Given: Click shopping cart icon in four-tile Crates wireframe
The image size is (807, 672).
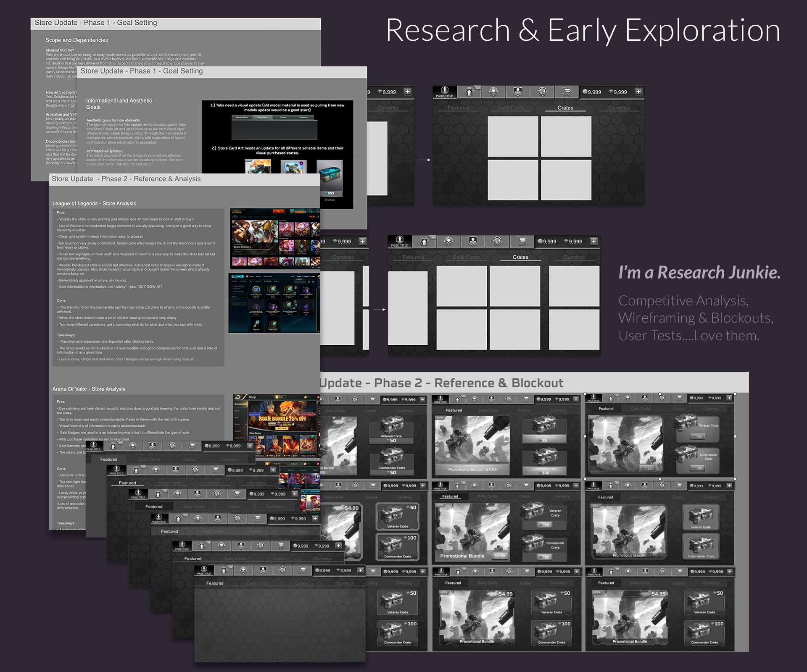Looking at the screenshot, I should tap(567, 92).
